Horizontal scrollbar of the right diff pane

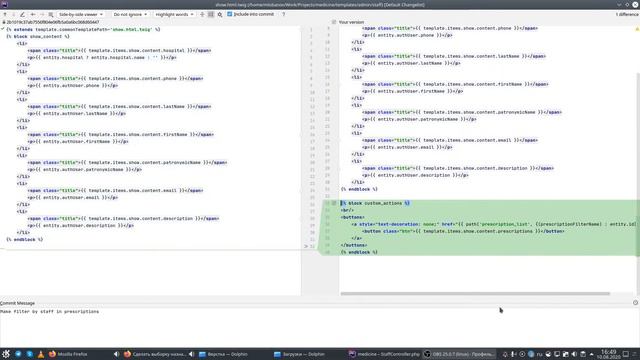point(475,293)
